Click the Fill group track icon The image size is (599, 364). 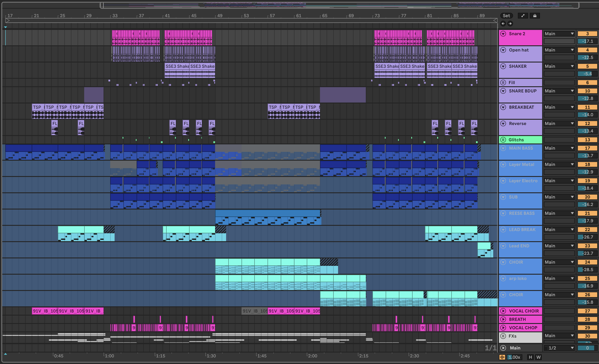503,83
